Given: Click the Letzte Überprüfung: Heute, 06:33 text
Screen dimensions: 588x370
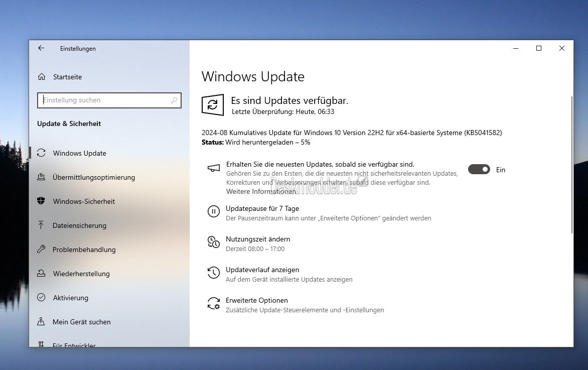Looking at the screenshot, I should 283,111.
